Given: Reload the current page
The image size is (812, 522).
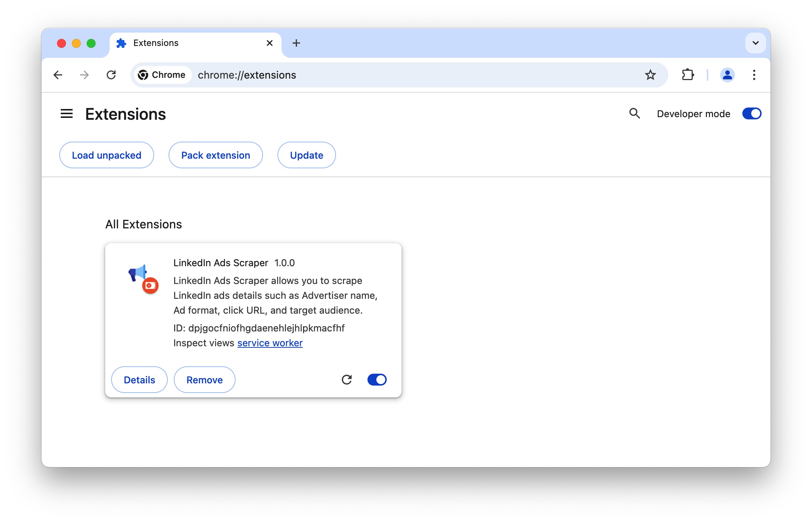Looking at the screenshot, I should pos(112,75).
